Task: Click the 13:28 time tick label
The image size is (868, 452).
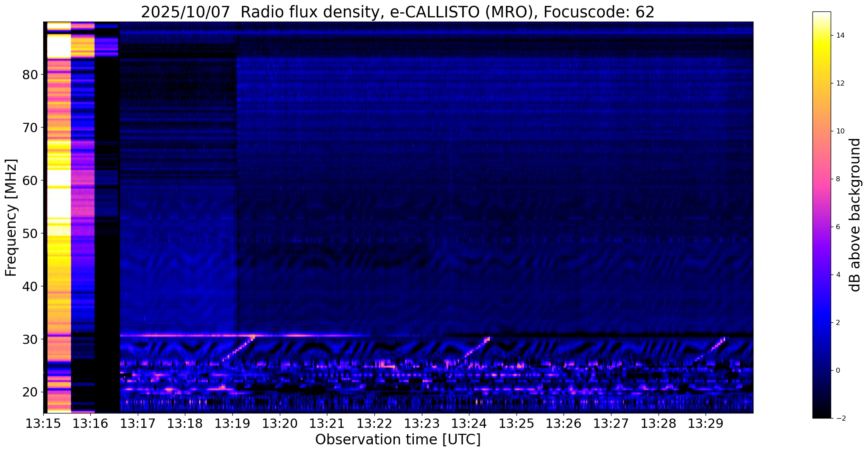Action: coord(658,424)
